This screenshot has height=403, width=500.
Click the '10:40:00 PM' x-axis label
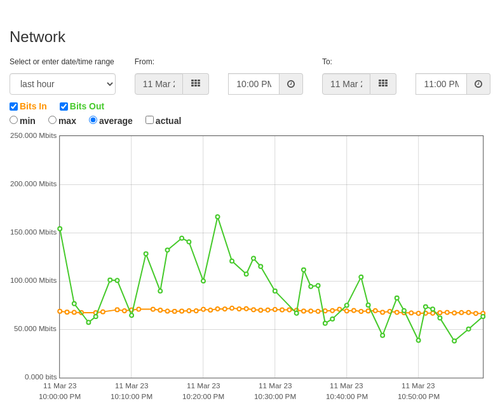pyautogui.click(x=347, y=397)
